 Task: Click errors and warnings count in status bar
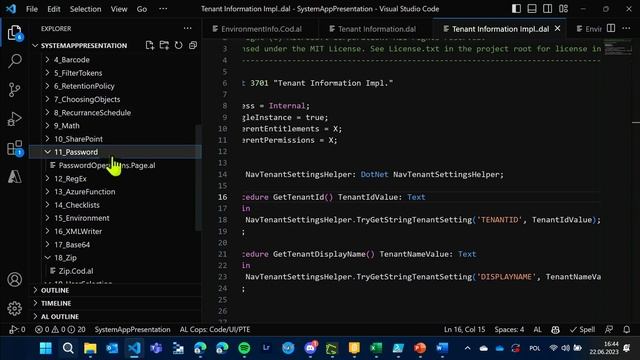[60, 329]
